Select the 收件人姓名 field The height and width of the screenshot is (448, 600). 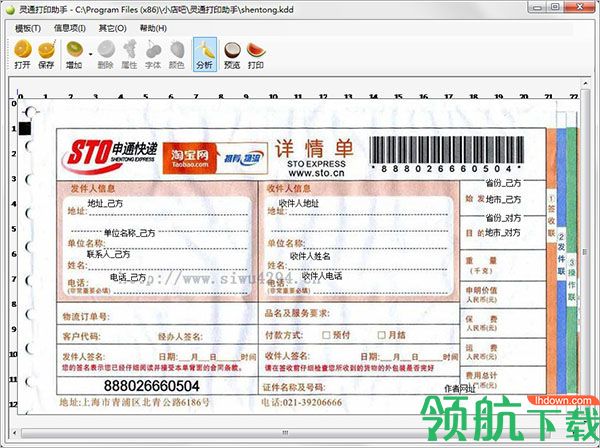310,256
